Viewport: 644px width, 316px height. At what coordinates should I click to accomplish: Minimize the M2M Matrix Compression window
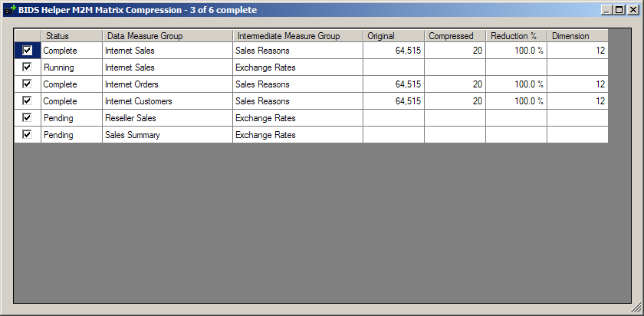pos(606,10)
